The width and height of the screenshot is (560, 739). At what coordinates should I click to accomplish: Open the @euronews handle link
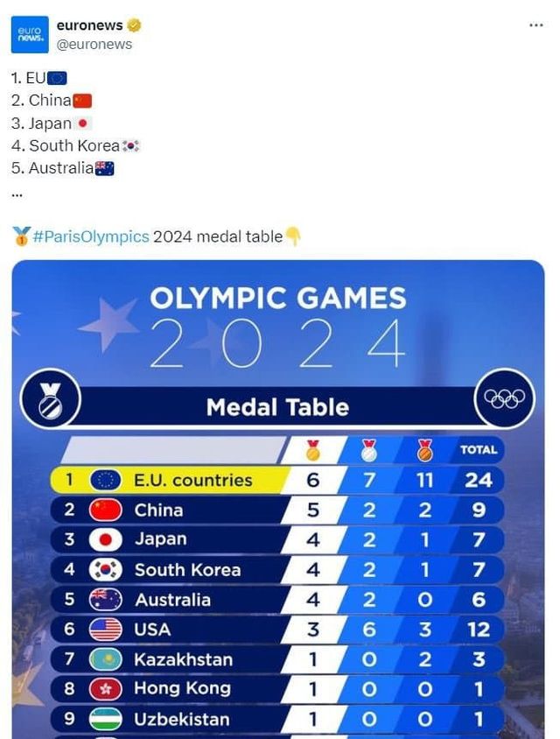94,44
